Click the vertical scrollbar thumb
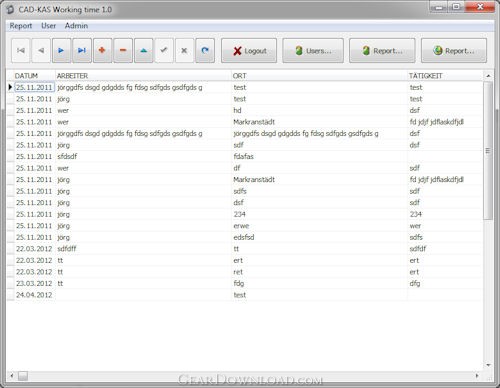The height and width of the screenshot is (388, 500). pos(488,151)
